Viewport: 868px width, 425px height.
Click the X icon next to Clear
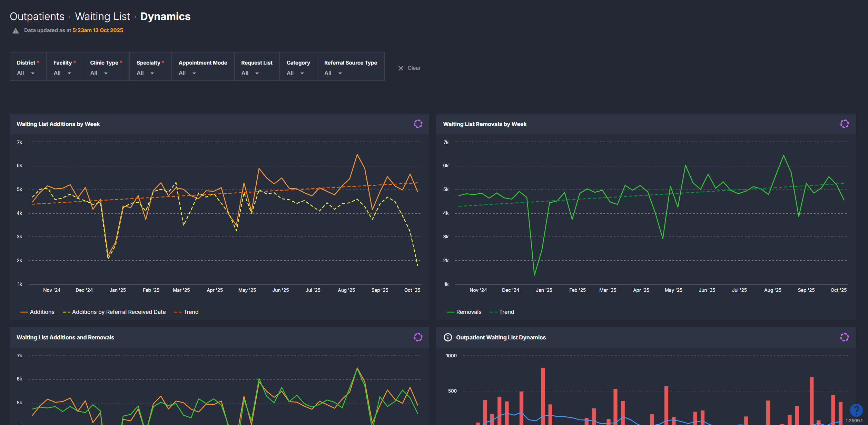pos(401,68)
